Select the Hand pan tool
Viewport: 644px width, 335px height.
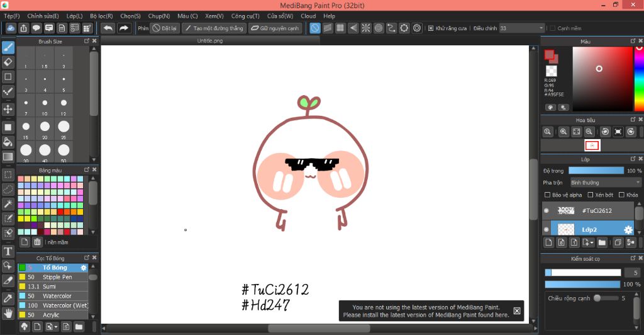pos(8,314)
